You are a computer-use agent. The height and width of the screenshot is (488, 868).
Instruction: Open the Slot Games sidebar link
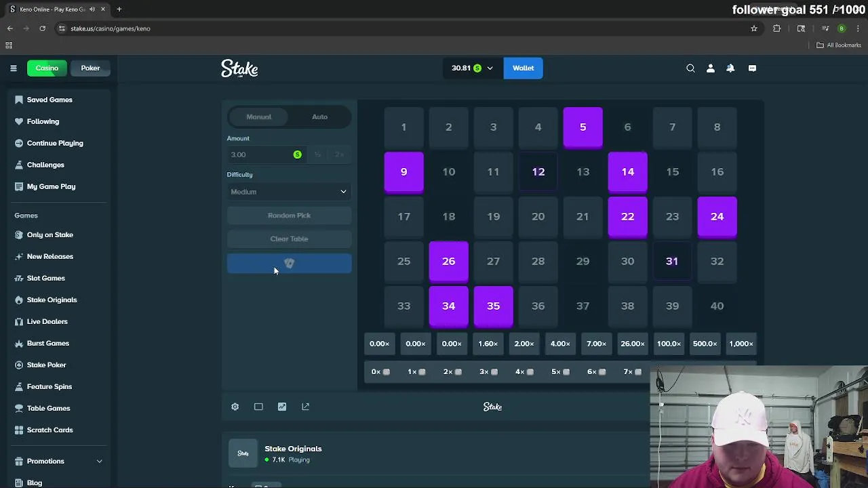click(x=46, y=278)
